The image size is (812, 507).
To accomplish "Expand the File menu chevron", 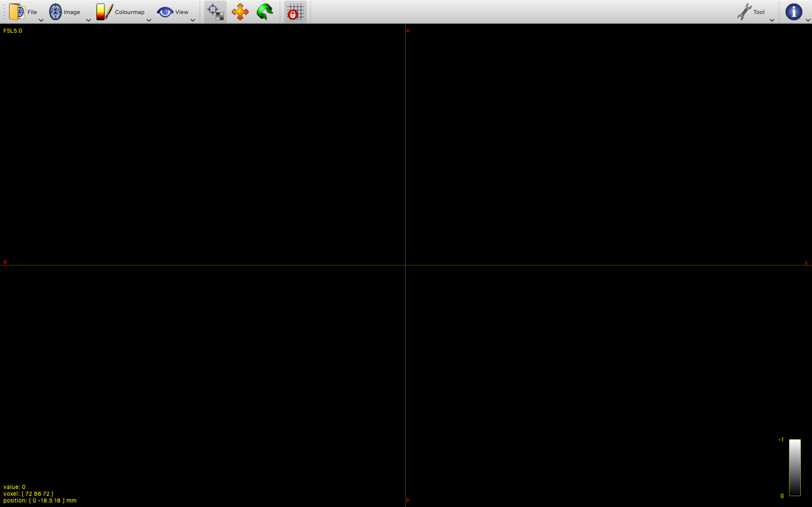I will tap(41, 21).
